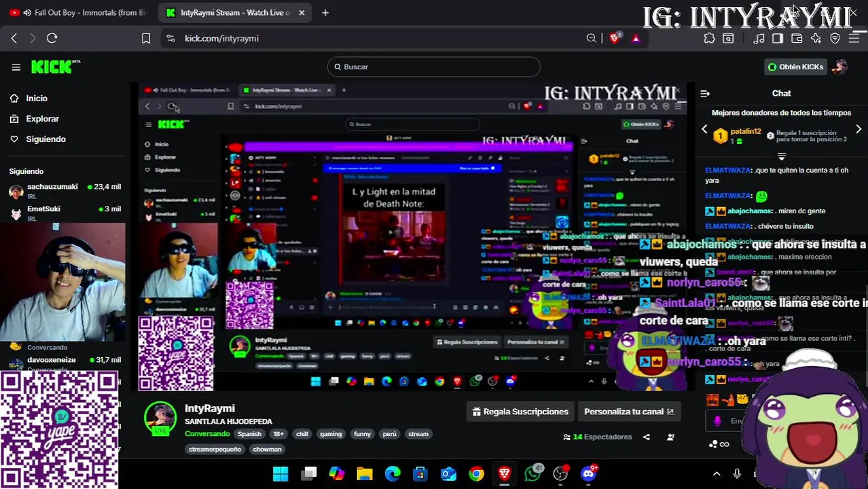The width and height of the screenshot is (868, 489).
Task: Click the Buscar search field
Action: click(x=434, y=67)
